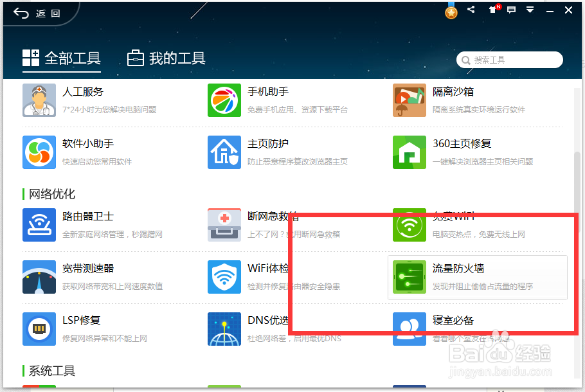Click the 流量防火墙 label
This screenshot has width=585, height=392.
(x=458, y=269)
